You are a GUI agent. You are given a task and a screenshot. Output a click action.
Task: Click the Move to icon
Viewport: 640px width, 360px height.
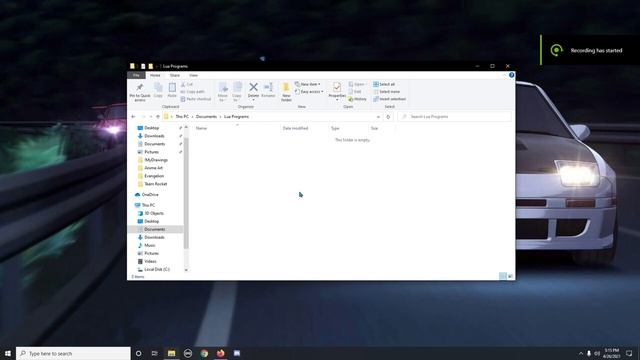tap(223, 87)
